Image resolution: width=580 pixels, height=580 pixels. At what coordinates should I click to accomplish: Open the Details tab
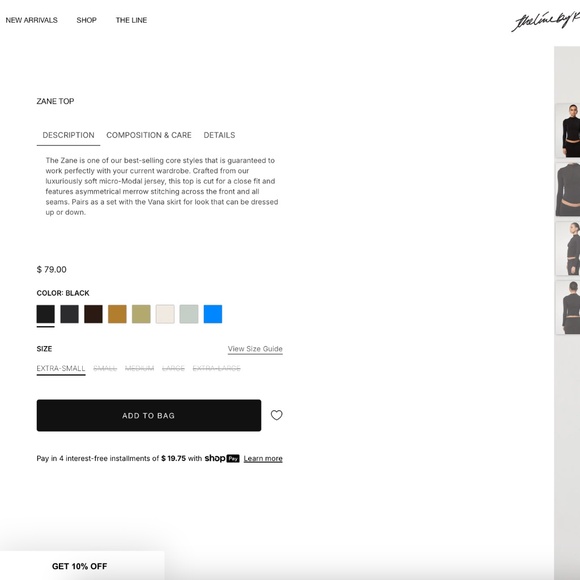(219, 135)
